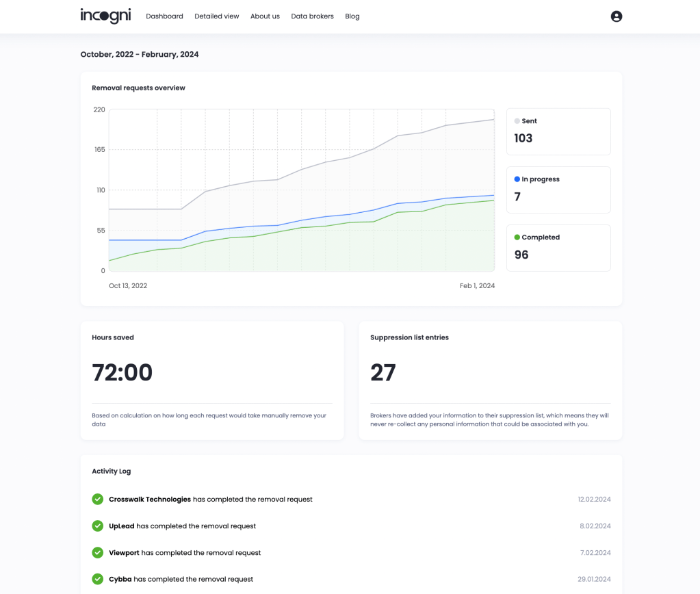This screenshot has height=594, width=700.
Task: Select the Sent requests stat card
Action: point(558,131)
